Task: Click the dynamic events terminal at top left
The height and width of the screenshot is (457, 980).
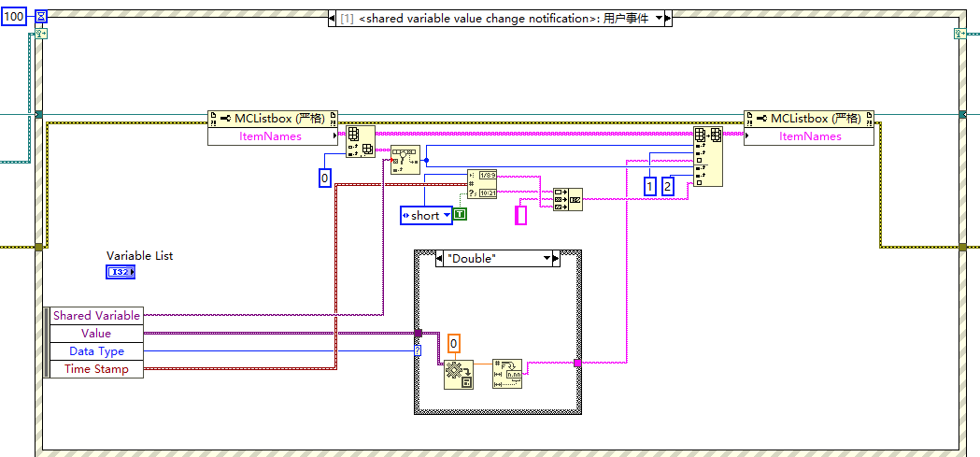Action: pyautogui.click(x=42, y=34)
